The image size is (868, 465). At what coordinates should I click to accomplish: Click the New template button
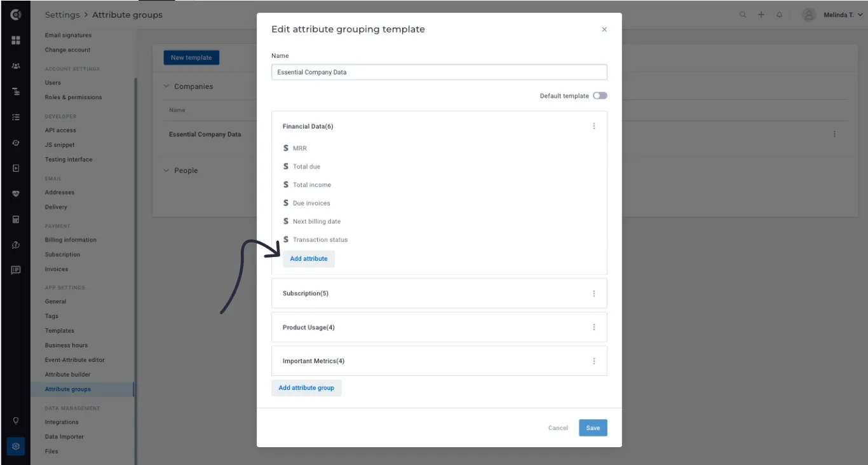191,57
